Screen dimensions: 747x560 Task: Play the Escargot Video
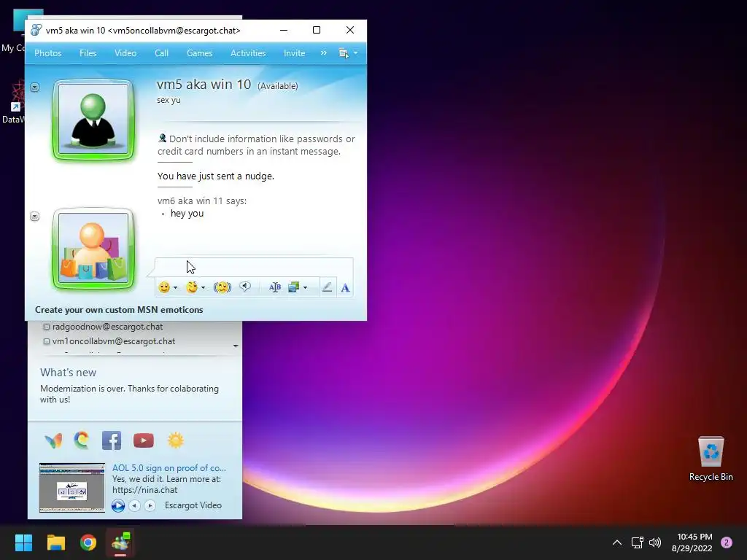click(x=118, y=505)
